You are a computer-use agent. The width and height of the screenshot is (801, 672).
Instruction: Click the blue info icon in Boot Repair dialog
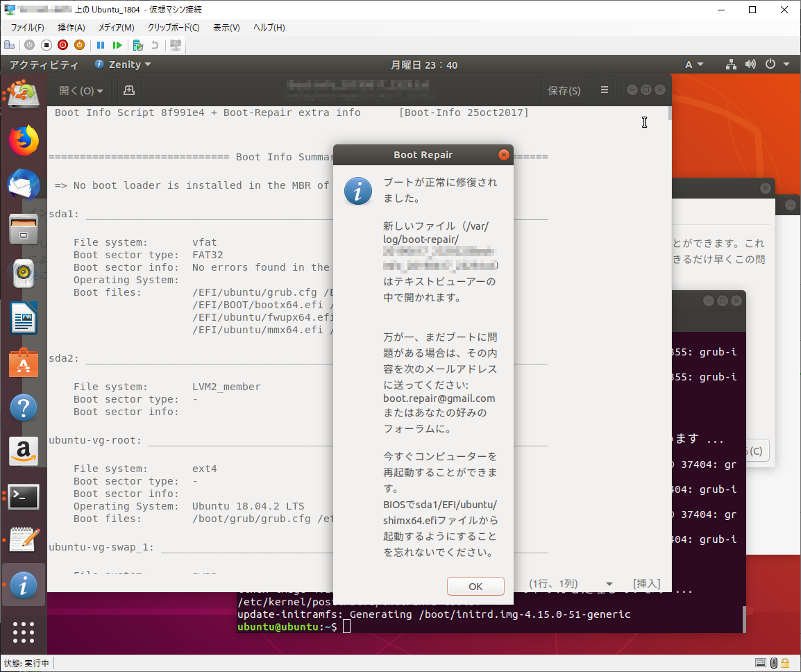[358, 191]
